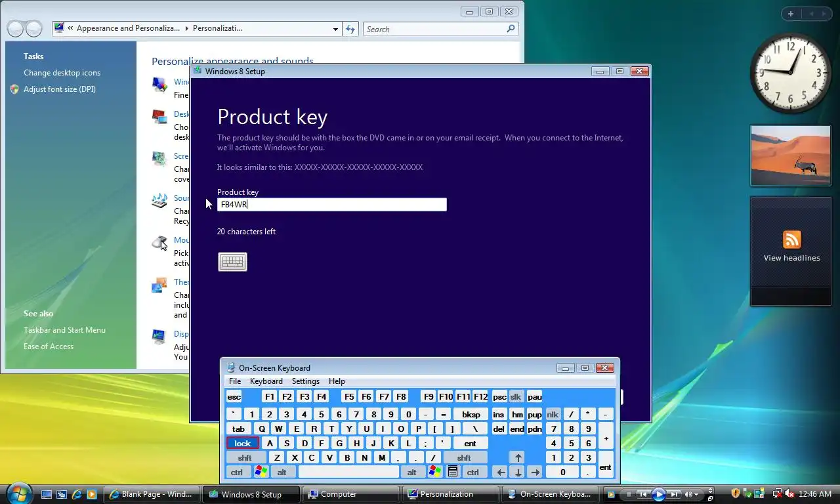The height and width of the screenshot is (504, 840).
Task: Click the desert slideshow gadget picture
Action: pos(791,156)
